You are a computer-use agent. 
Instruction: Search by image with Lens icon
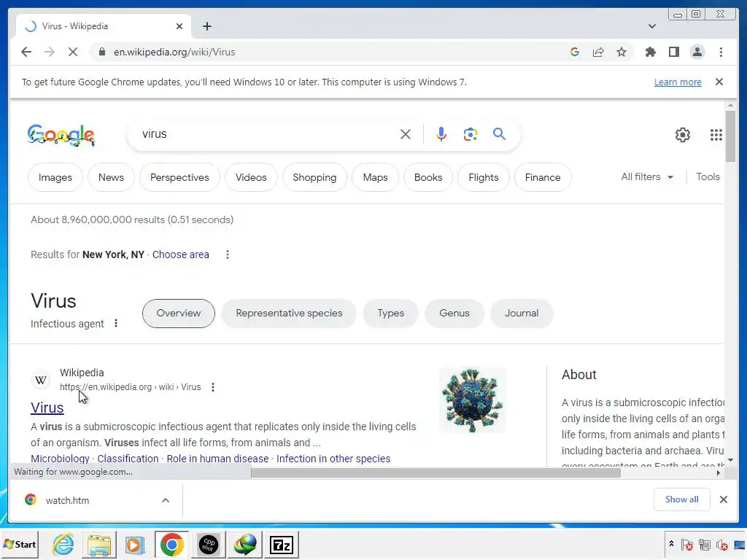471,134
